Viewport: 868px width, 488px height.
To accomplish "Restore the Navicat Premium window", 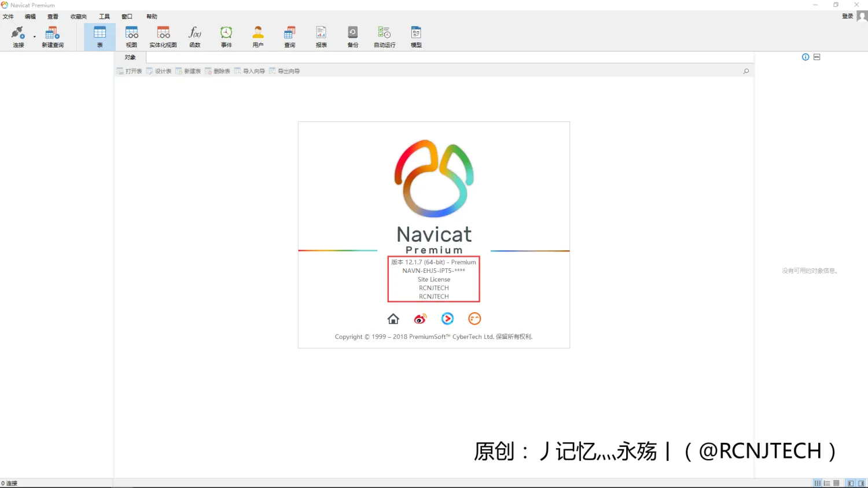I will tap(836, 5).
